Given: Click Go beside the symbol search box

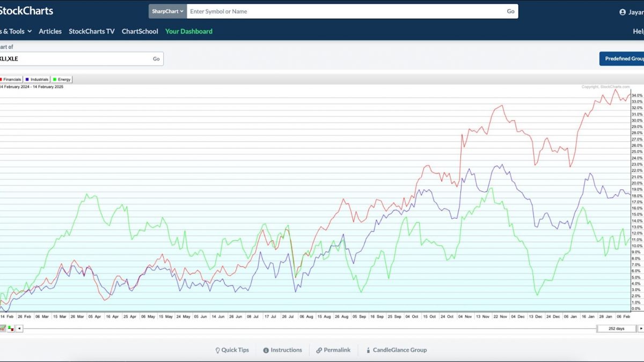Looking at the screenshot, I should tap(511, 11).
